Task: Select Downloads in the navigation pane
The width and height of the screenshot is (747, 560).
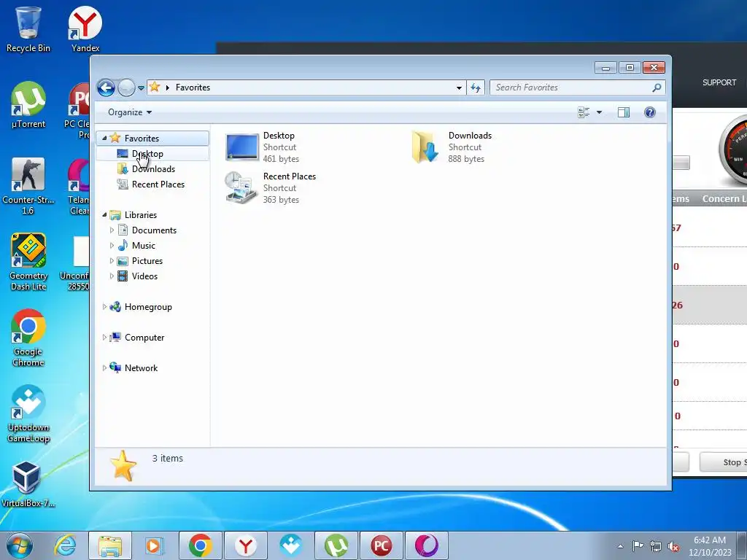Action: coord(153,169)
